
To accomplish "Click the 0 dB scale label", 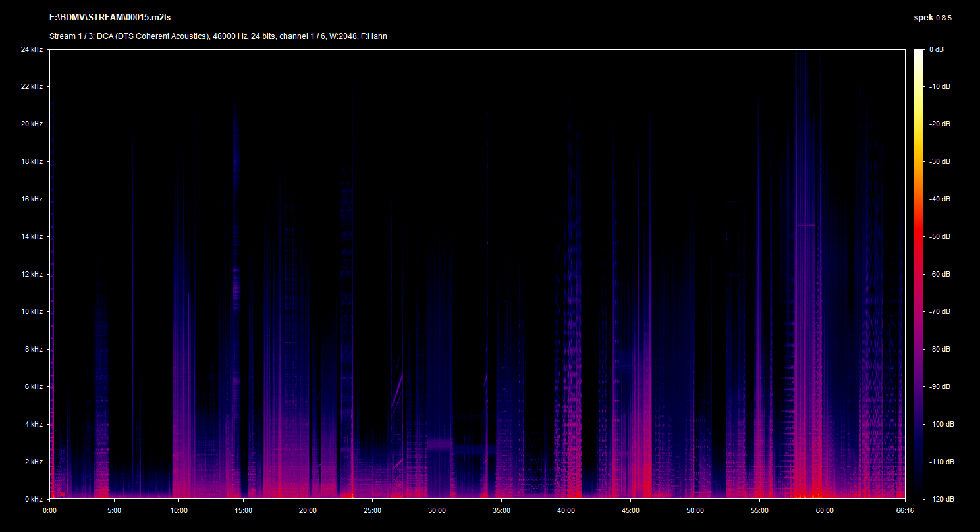I will coord(937,49).
